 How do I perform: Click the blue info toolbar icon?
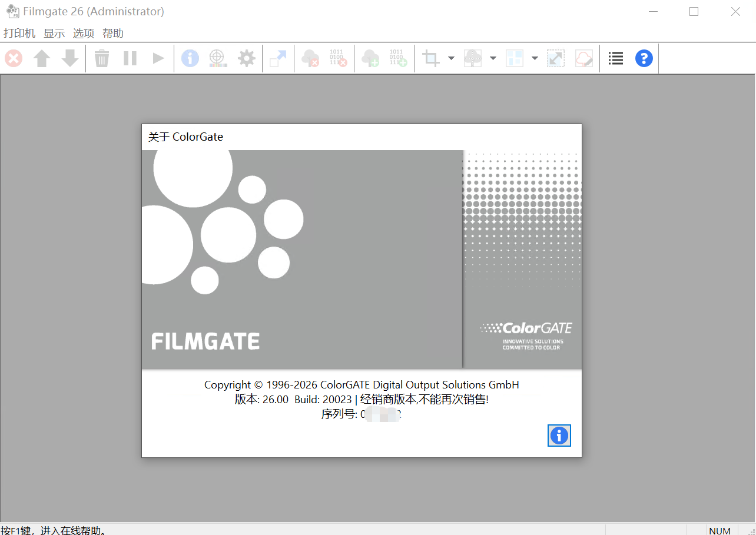pos(190,58)
